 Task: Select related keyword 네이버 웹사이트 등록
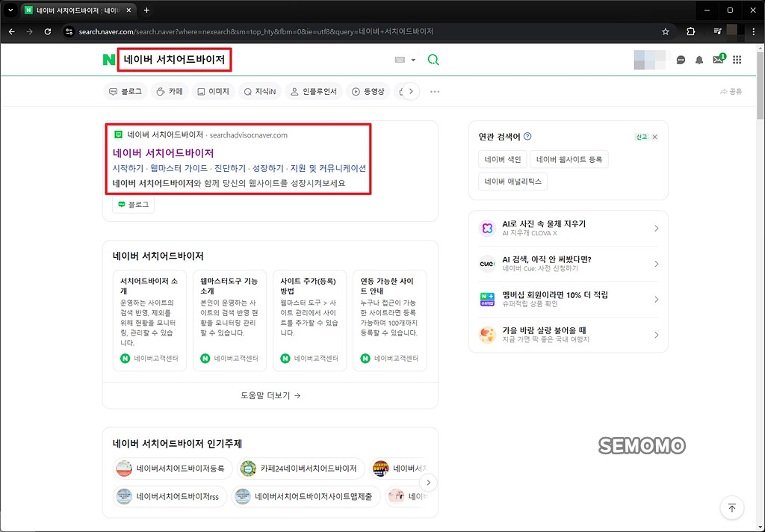click(569, 159)
